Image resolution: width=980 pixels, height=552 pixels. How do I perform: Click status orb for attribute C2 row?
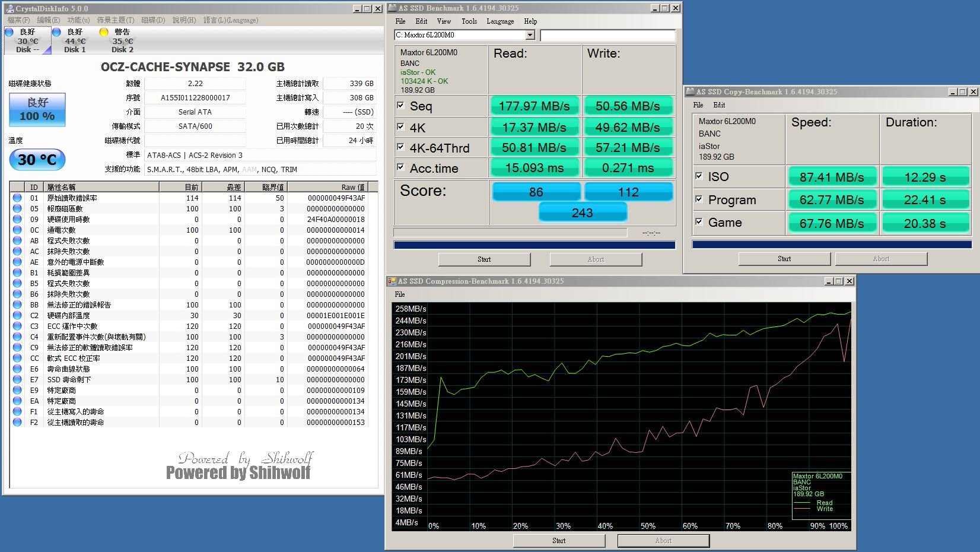pyautogui.click(x=17, y=315)
